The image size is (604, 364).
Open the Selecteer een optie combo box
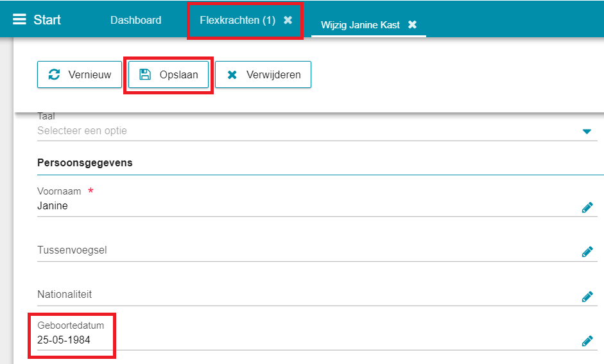[x=317, y=131]
